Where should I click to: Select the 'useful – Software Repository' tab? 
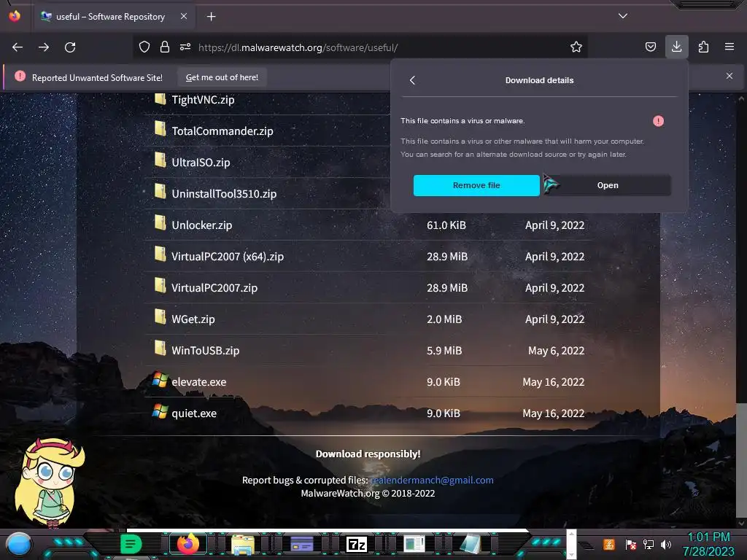tap(111, 17)
